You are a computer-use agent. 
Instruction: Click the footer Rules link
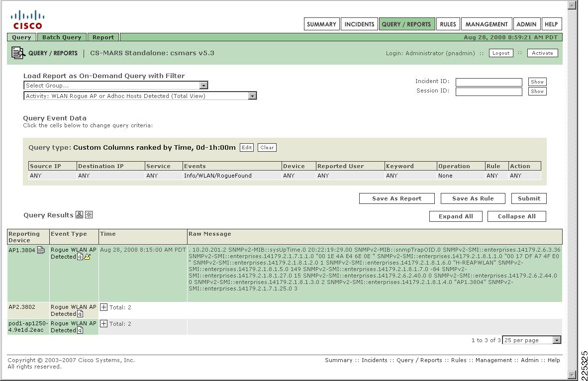[x=459, y=361]
